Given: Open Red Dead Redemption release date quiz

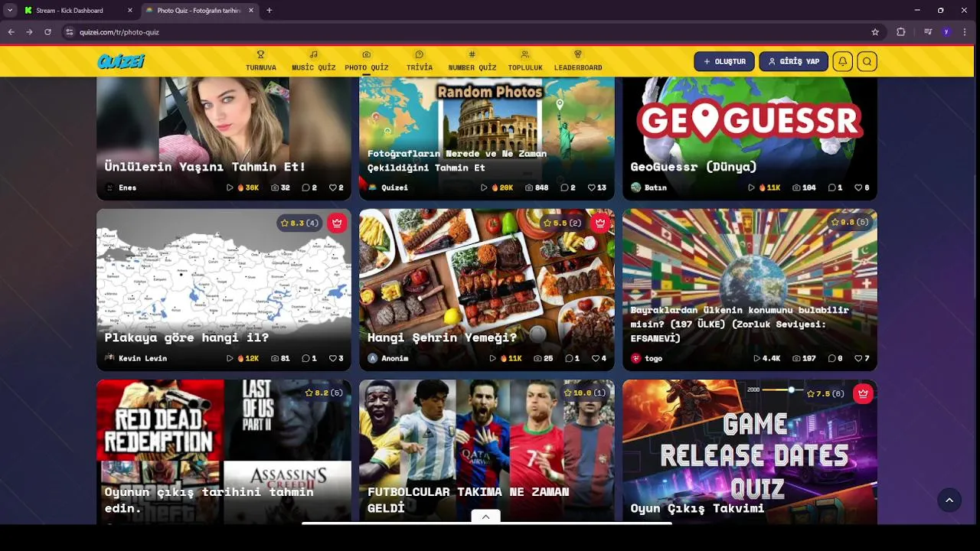Looking at the screenshot, I should tap(224, 452).
